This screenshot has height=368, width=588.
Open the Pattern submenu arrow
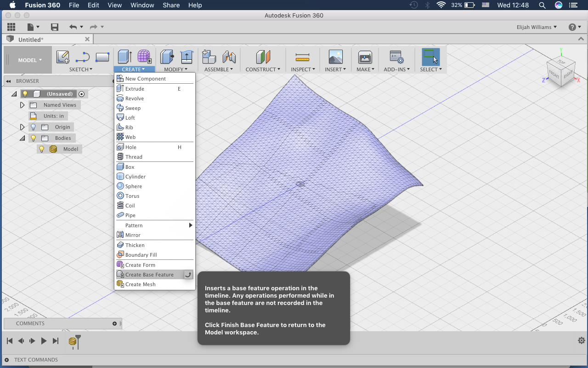tap(190, 225)
